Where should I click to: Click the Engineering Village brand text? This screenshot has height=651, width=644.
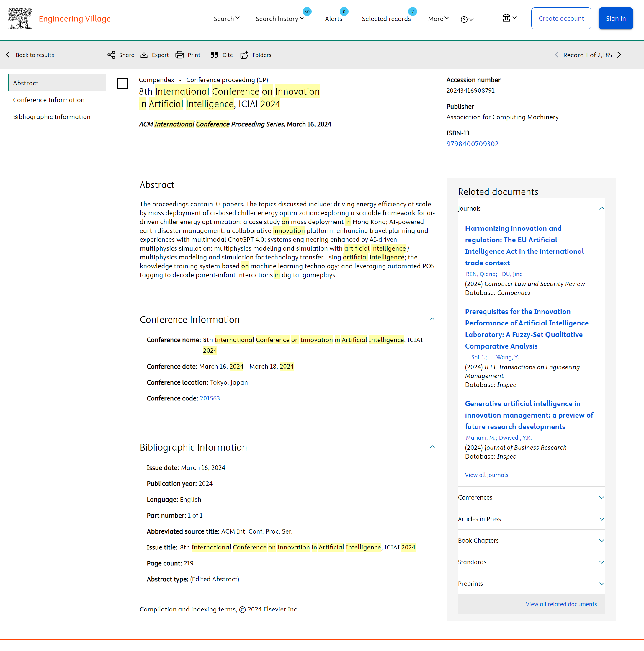click(x=75, y=19)
